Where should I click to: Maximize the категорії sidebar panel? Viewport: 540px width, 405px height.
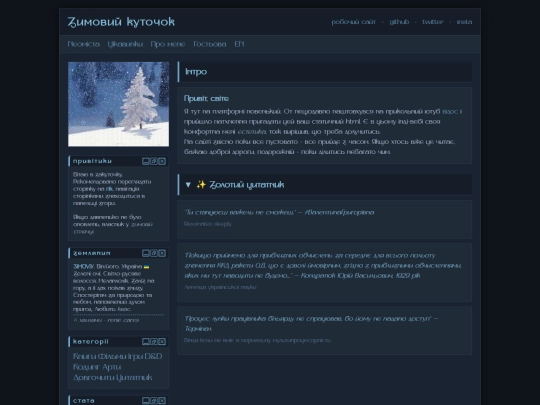[154, 342]
